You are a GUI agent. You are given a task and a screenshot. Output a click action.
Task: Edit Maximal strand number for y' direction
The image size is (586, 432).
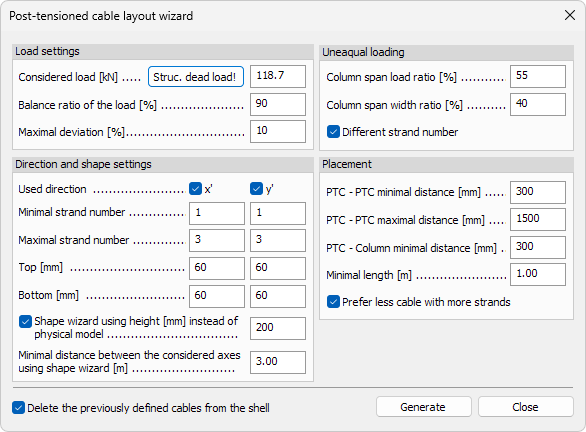pyautogui.click(x=278, y=240)
